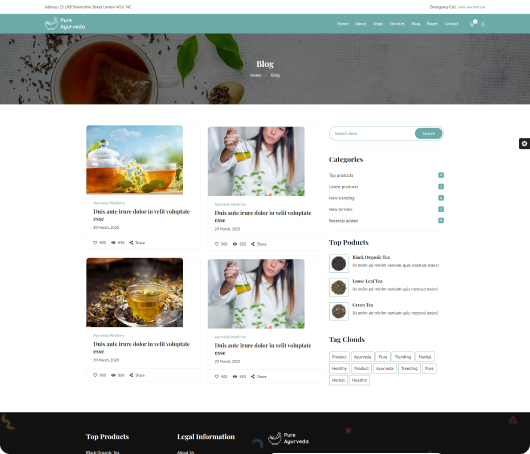The width and height of the screenshot is (530, 454).
Task: Open the New trending category
Action: coord(342,198)
